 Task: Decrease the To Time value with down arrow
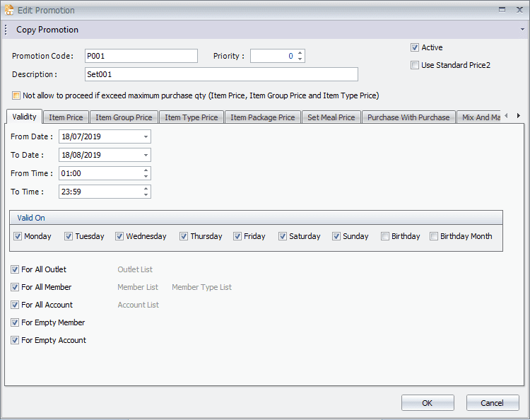(x=146, y=194)
